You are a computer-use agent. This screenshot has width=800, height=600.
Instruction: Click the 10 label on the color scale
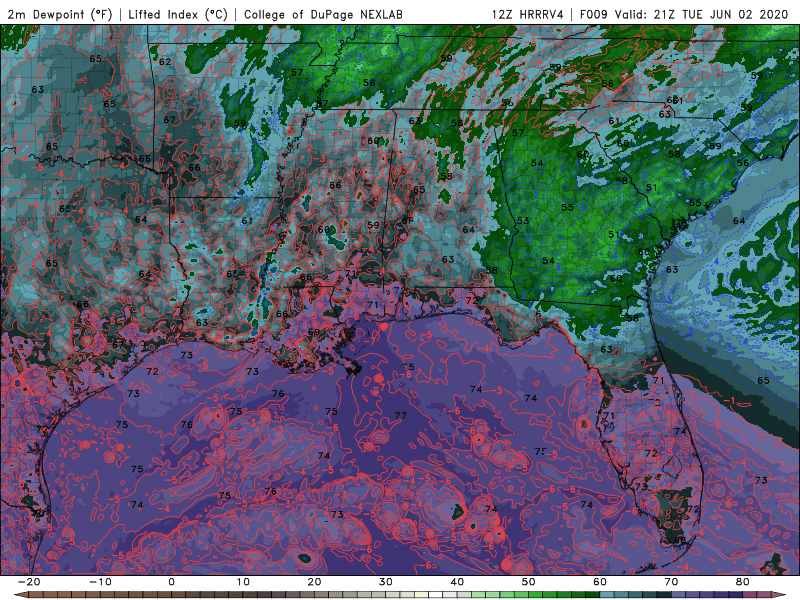pyautogui.click(x=243, y=582)
